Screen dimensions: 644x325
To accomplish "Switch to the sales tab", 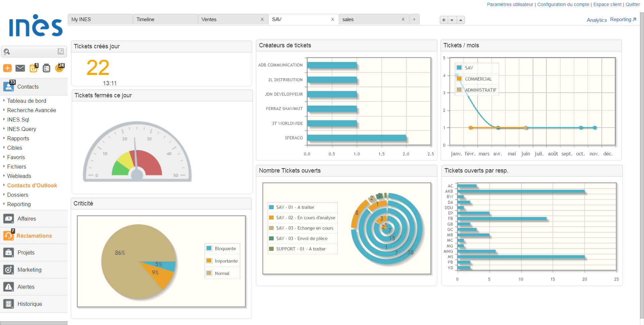I will click(348, 19).
